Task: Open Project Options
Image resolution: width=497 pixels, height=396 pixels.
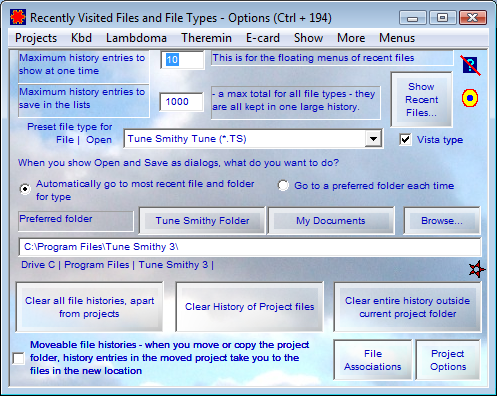Action: 448,360
